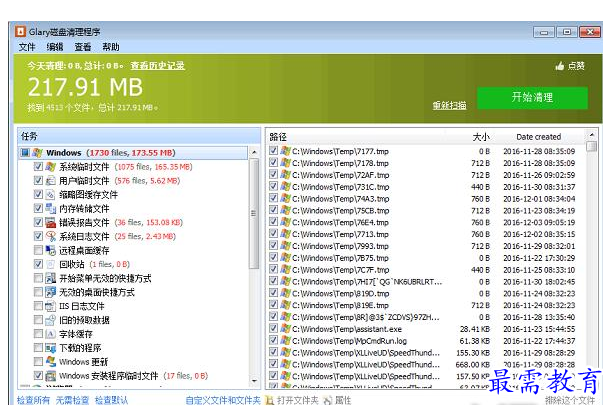Enable the 字体缓存 checkbox

(38, 334)
